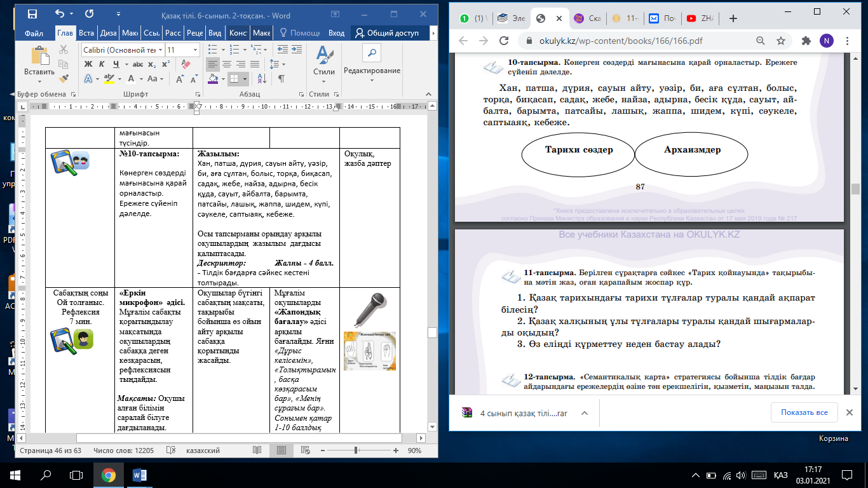Open the Chrome Extensions puzzle icon
The image size is (868, 488).
tap(806, 41)
